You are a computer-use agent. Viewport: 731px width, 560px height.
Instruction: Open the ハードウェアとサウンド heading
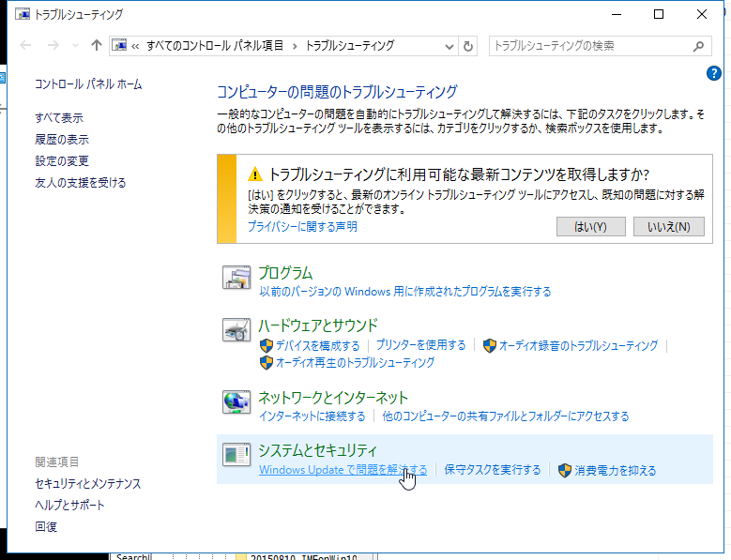coord(318,325)
